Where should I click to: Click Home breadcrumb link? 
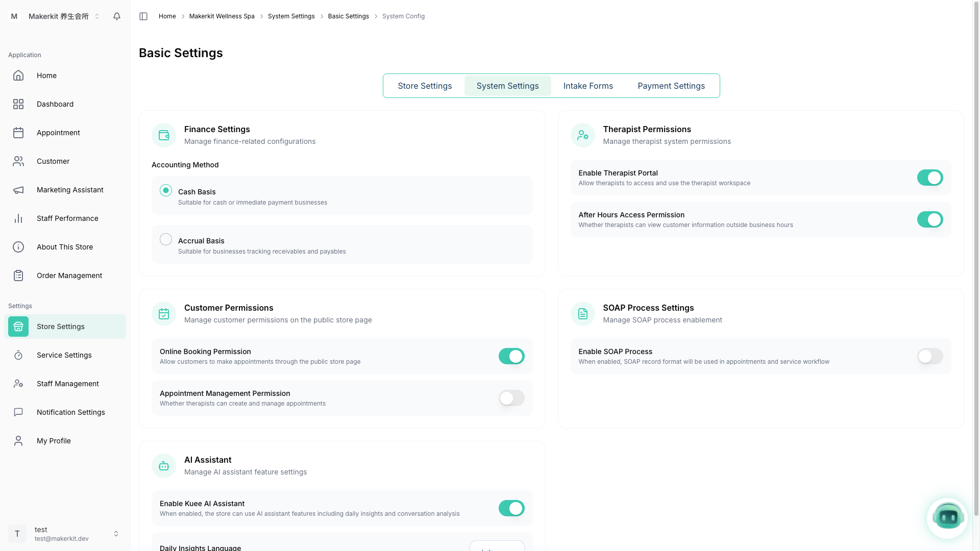point(167,16)
